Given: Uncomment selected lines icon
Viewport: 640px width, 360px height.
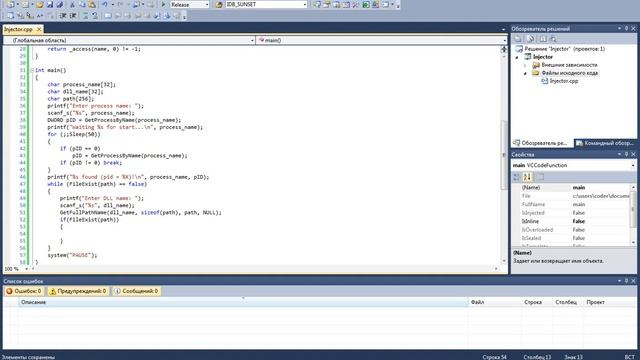Looking at the screenshot, I should point(95,16).
